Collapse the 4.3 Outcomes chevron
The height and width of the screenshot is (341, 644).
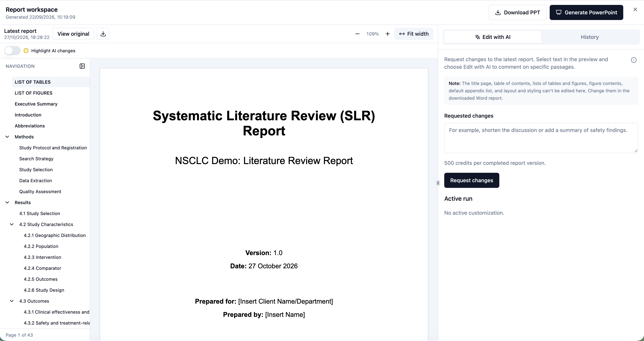12,301
